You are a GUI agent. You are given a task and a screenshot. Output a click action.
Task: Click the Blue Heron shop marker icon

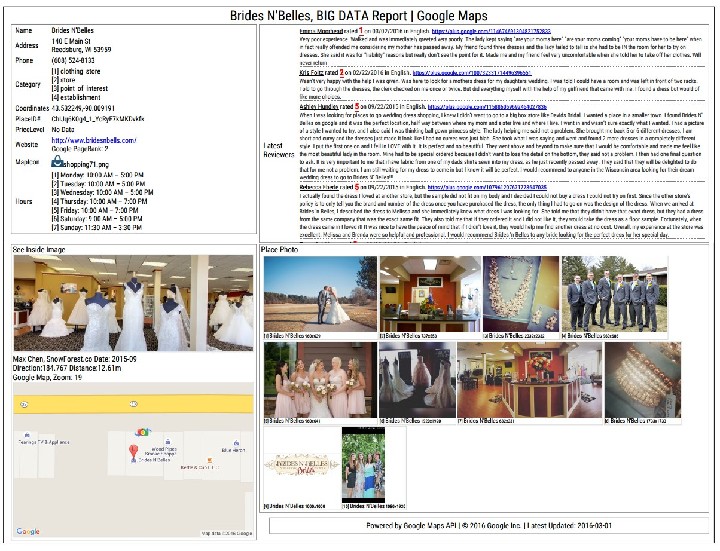coord(236,444)
